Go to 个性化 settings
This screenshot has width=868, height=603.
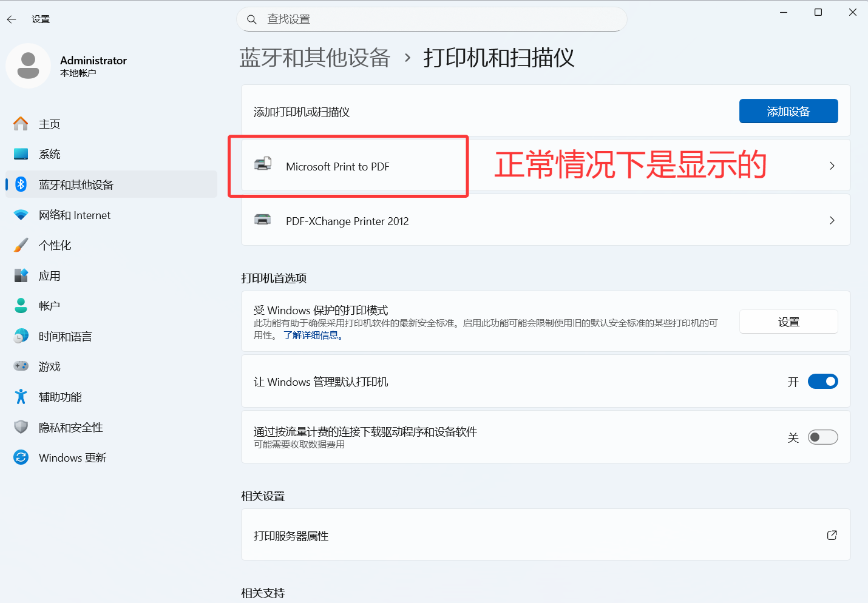[111, 245]
